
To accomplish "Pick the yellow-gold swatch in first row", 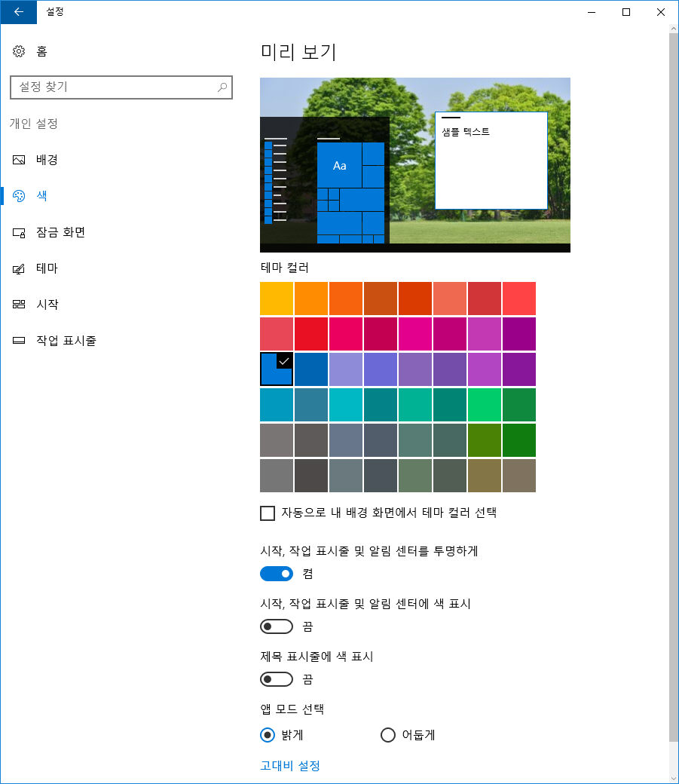I will pos(277,299).
